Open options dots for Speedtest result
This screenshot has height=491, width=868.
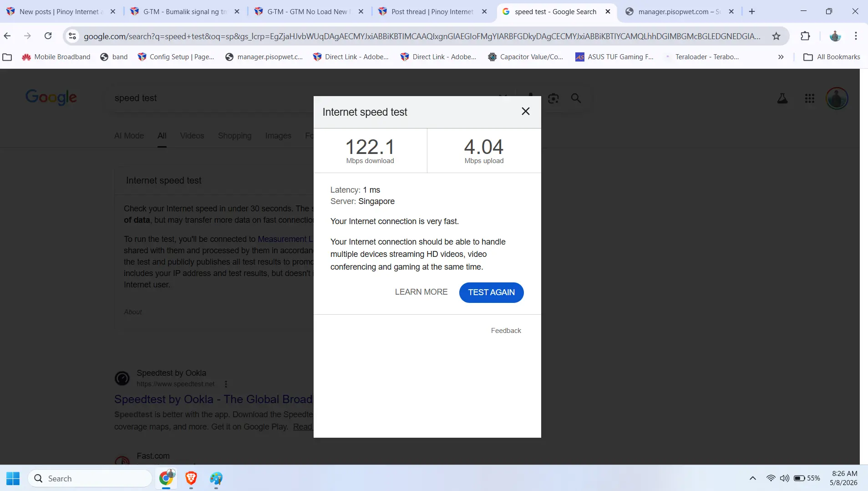click(x=225, y=384)
